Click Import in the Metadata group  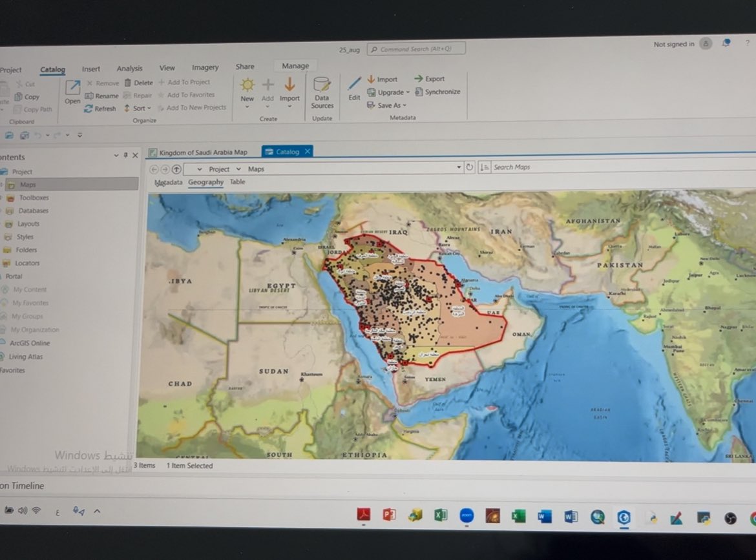pos(383,79)
